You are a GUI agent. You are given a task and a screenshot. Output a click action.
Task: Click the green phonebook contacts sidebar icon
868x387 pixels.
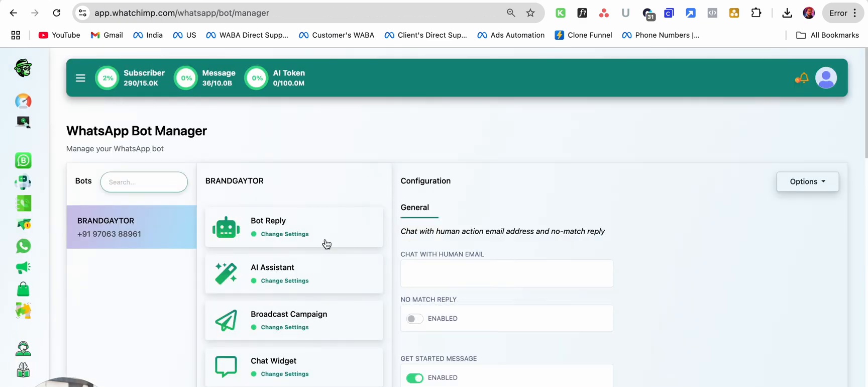tap(23, 203)
